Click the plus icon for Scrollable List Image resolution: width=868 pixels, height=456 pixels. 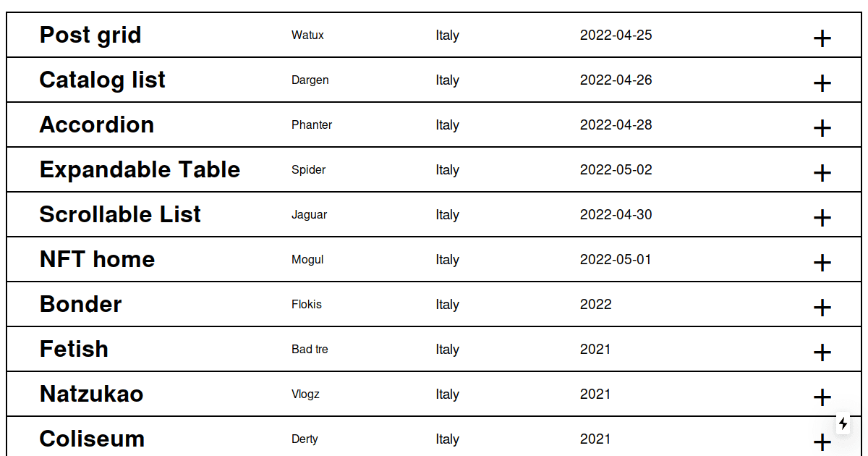(x=822, y=218)
